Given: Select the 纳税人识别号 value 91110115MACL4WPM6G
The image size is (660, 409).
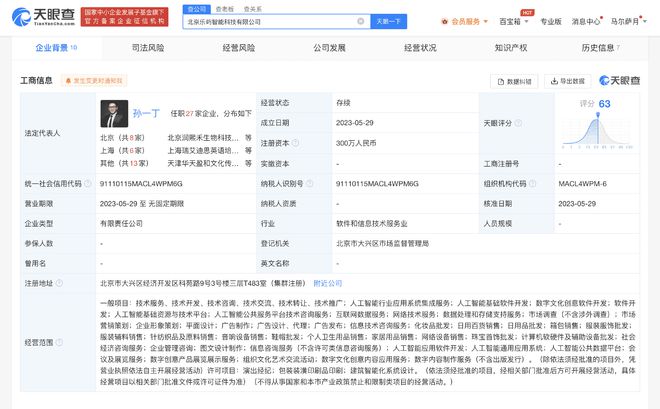Looking at the screenshot, I should tap(377, 183).
